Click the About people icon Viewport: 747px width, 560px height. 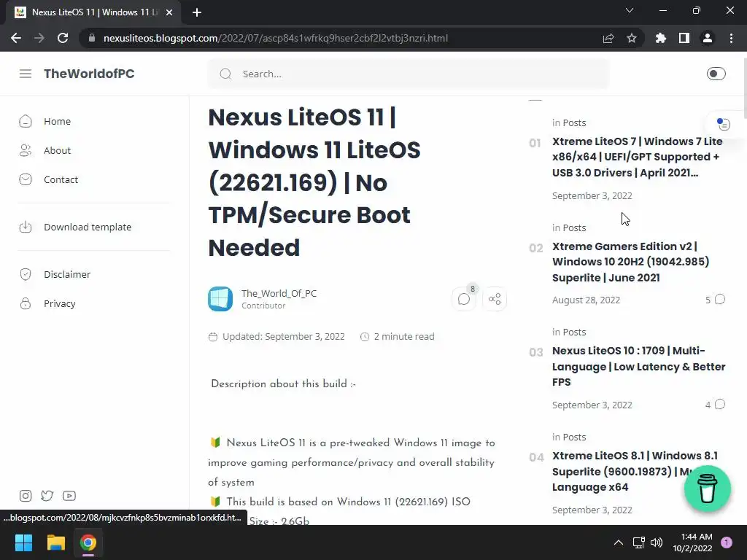point(26,150)
